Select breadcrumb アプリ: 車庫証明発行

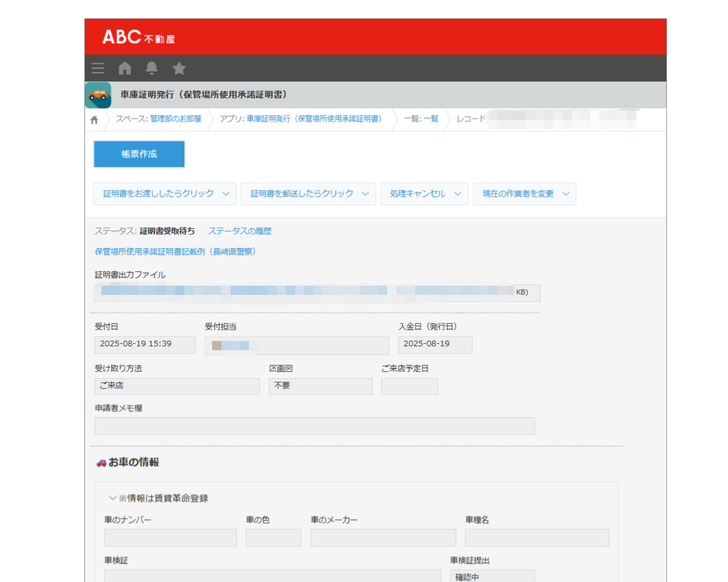pos(301,119)
